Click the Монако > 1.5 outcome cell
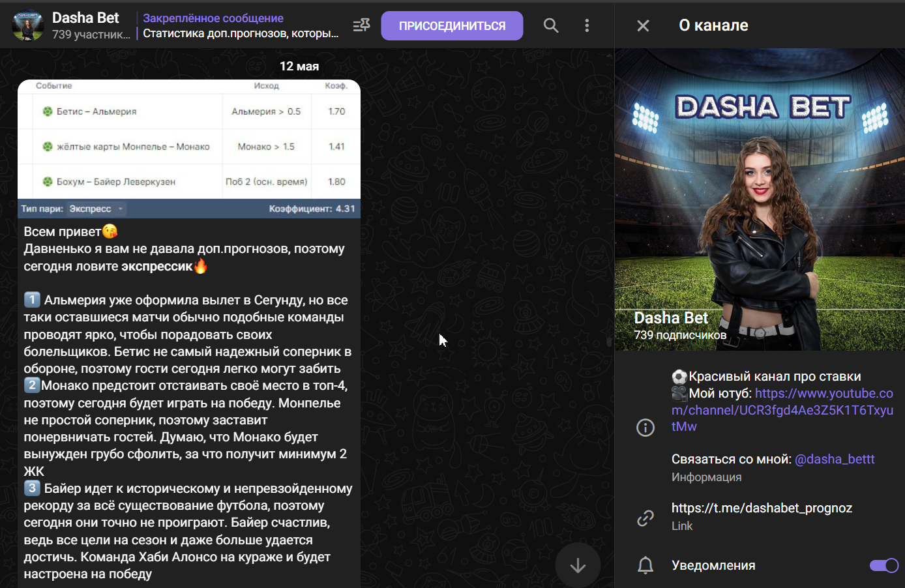 pyautogui.click(x=266, y=147)
